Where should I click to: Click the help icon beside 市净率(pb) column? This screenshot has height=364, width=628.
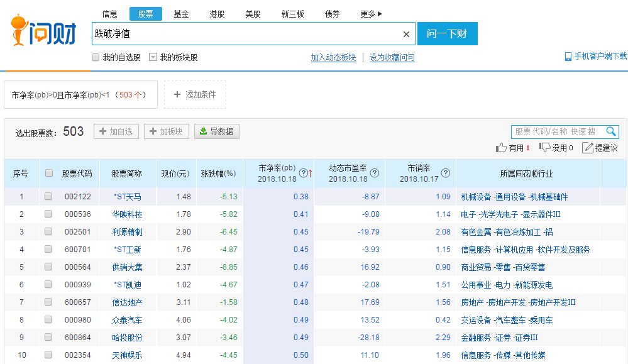[303, 174]
